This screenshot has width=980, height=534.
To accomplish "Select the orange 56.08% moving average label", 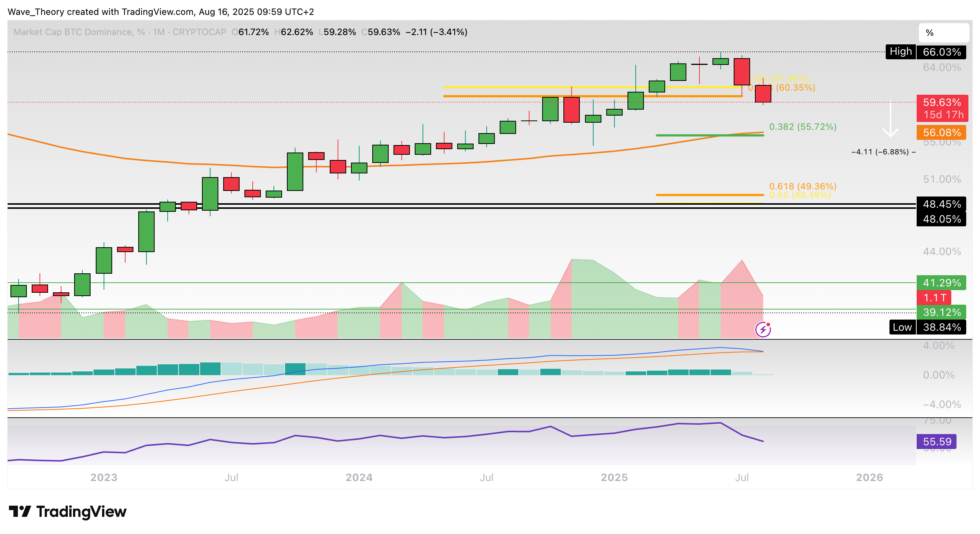I will 941,133.
